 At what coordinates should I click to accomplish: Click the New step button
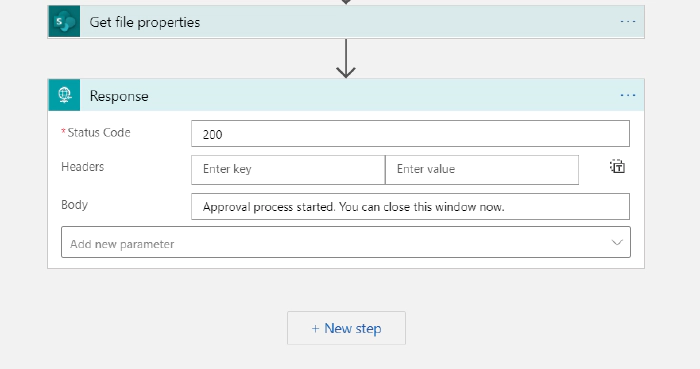[346, 328]
